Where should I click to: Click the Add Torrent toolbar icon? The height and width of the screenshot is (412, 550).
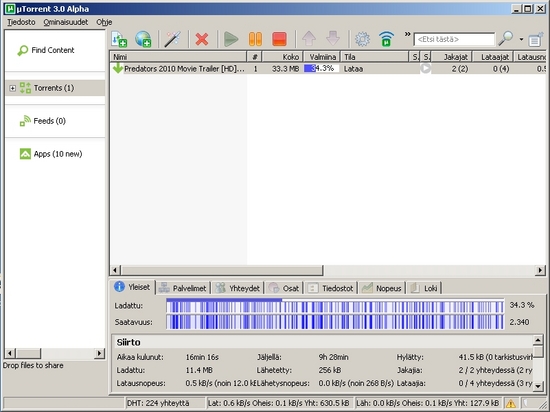119,39
